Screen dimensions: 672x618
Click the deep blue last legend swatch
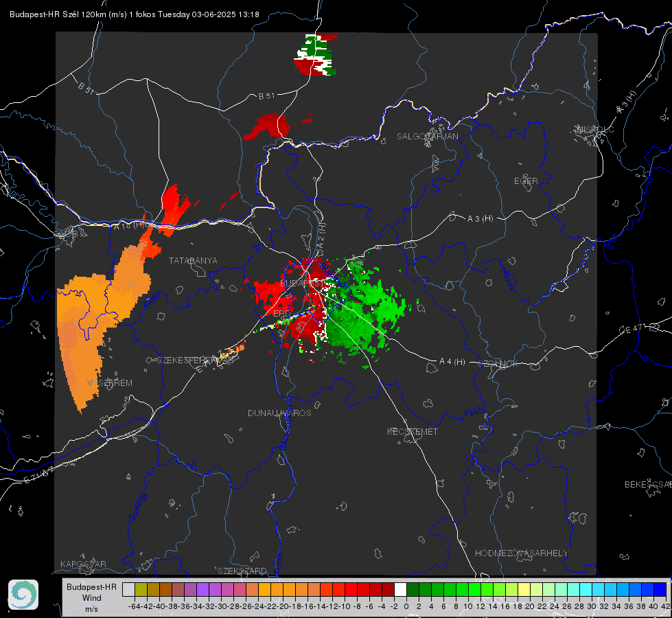[x=660, y=589]
